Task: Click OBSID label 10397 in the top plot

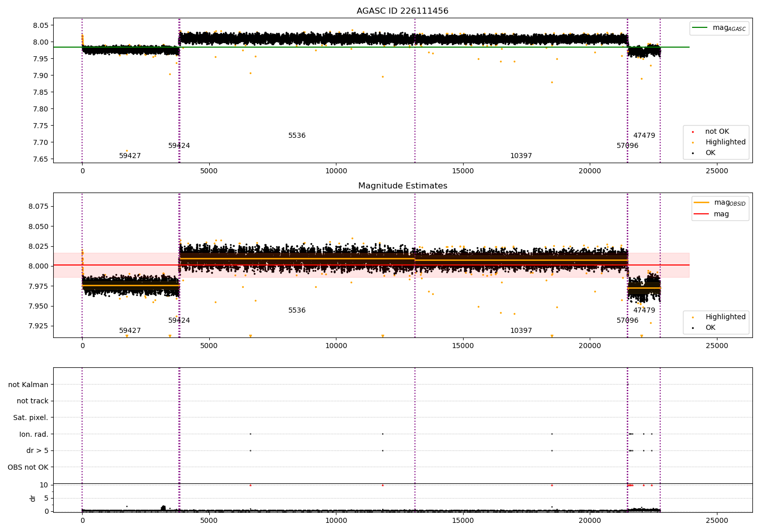Action: (x=521, y=156)
